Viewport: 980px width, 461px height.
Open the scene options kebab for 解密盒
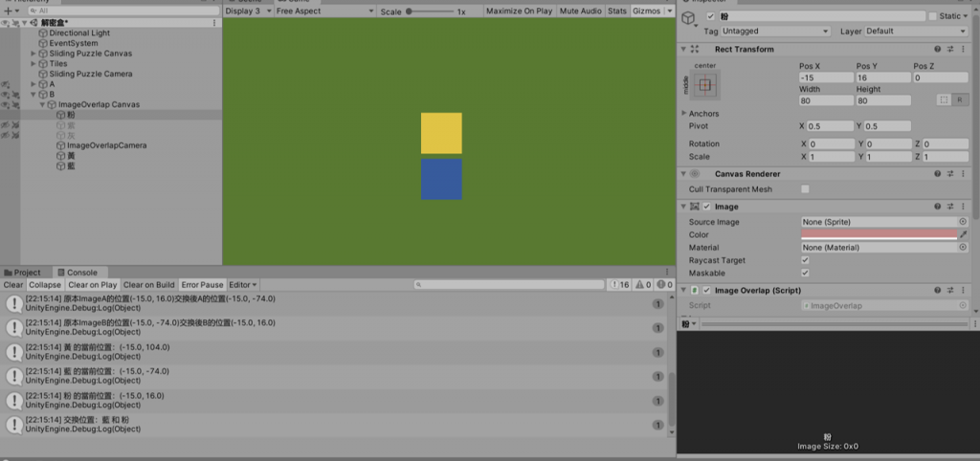[x=214, y=23]
